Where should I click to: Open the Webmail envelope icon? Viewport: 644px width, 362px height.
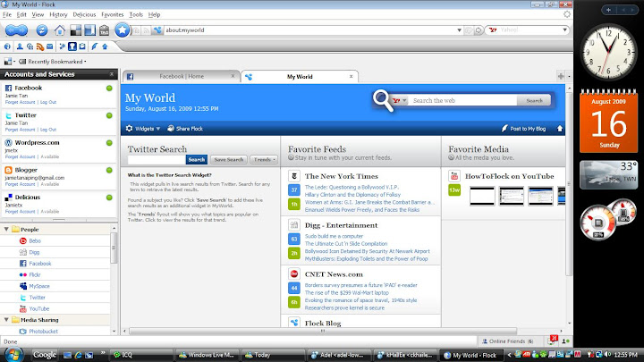(50, 46)
